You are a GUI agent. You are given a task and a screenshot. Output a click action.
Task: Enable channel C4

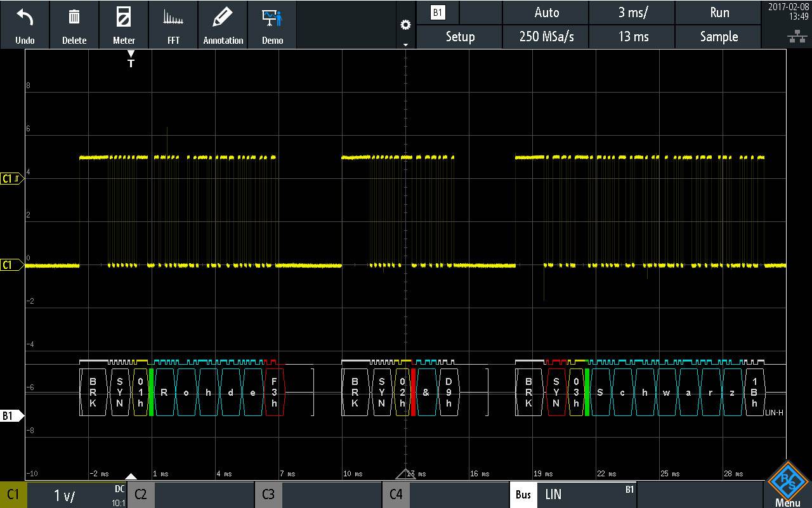[396, 495]
